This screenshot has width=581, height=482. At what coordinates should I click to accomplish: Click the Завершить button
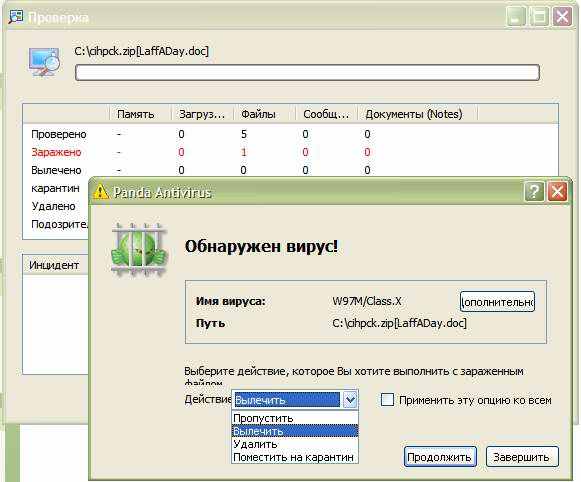pos(522,457)
